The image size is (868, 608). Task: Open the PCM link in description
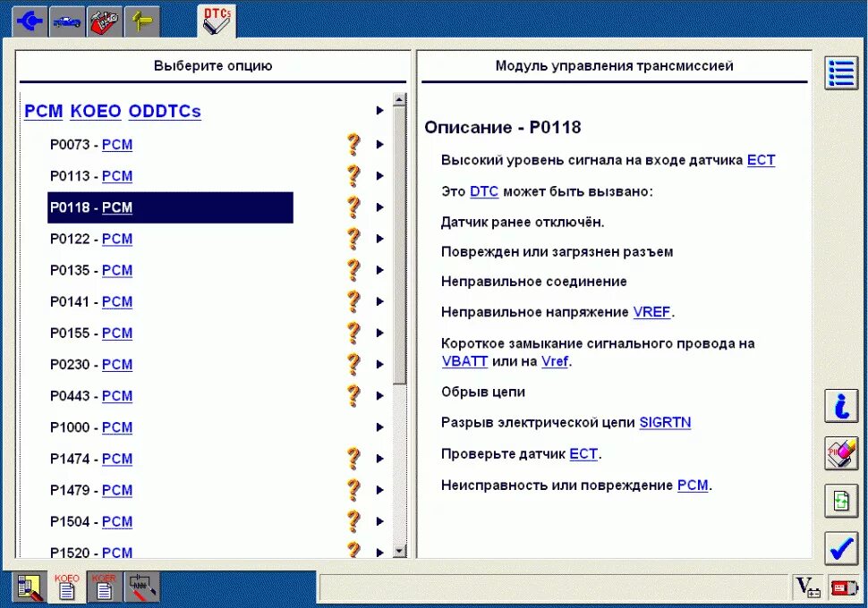[x=693, y=486]
